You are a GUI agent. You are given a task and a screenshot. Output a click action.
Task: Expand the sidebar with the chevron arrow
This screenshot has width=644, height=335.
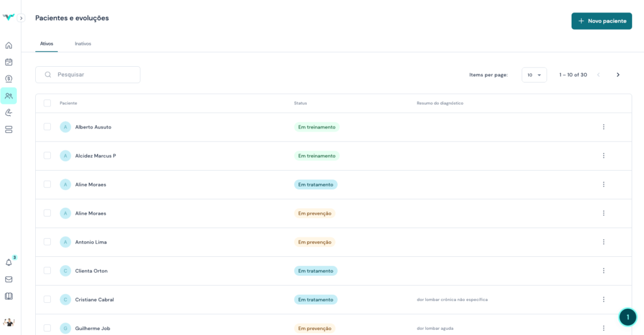pos(21,18)
